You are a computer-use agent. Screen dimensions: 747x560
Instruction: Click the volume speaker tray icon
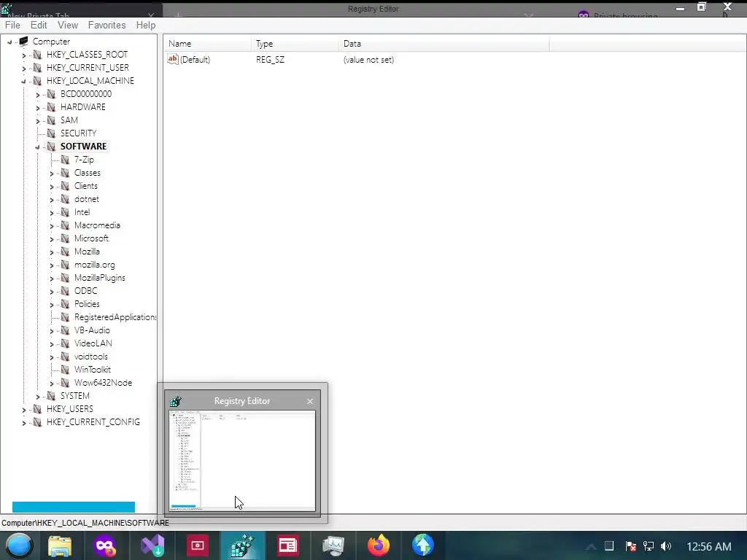666,546
